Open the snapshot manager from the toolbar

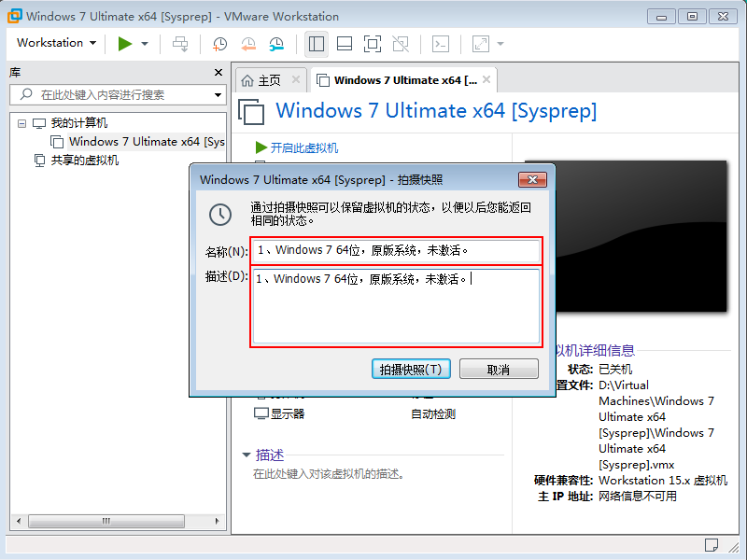point(276,44)
